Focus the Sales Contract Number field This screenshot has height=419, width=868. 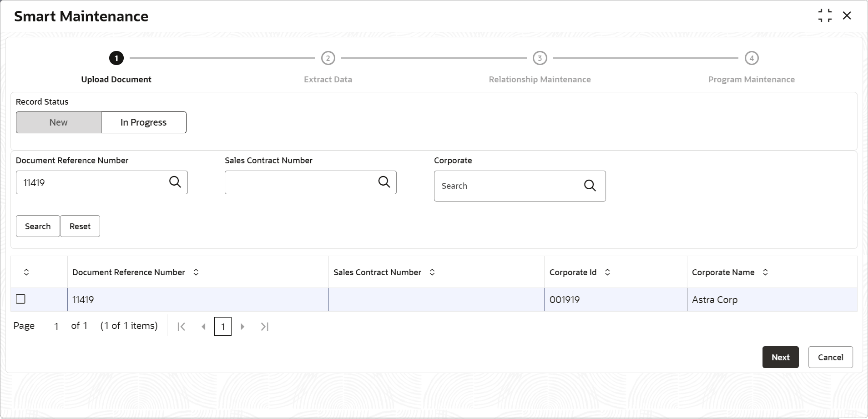point(300,182)
